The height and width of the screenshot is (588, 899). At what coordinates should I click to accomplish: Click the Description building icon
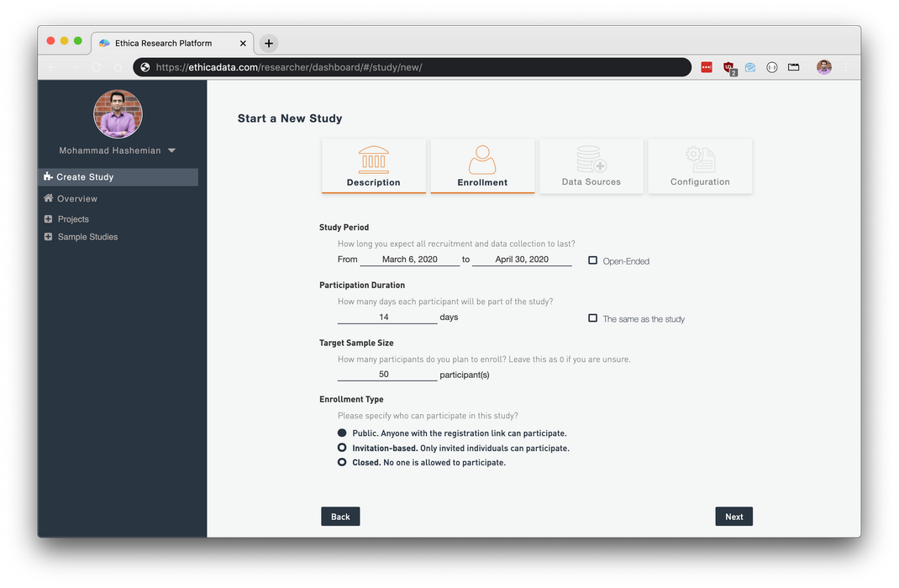pyautogui.click(x=374, y=159)
